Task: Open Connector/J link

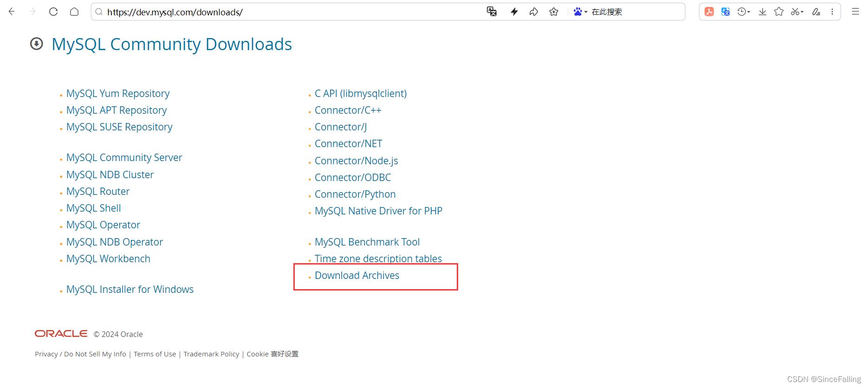Action: point(341,127)
